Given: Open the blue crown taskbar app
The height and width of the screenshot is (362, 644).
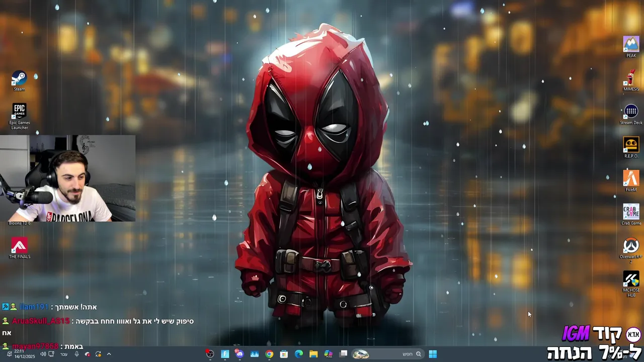Looking at the screenshot, I should click(x=255, y=354).
